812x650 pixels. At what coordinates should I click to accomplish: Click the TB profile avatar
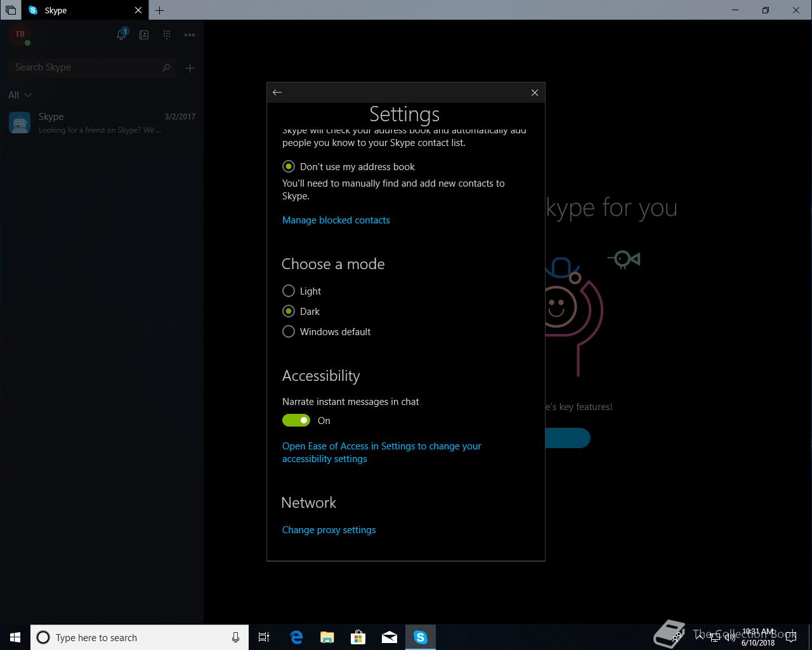[x=20, y=35]
